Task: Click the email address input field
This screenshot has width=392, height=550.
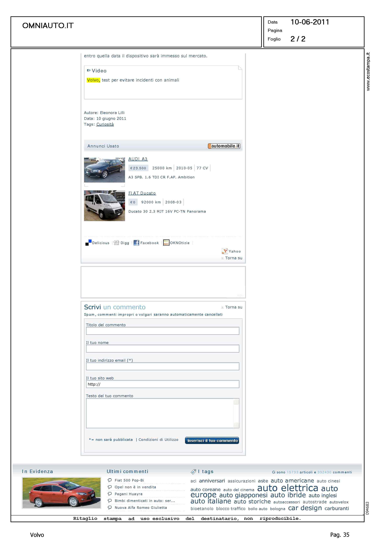Action: (162, 366)
